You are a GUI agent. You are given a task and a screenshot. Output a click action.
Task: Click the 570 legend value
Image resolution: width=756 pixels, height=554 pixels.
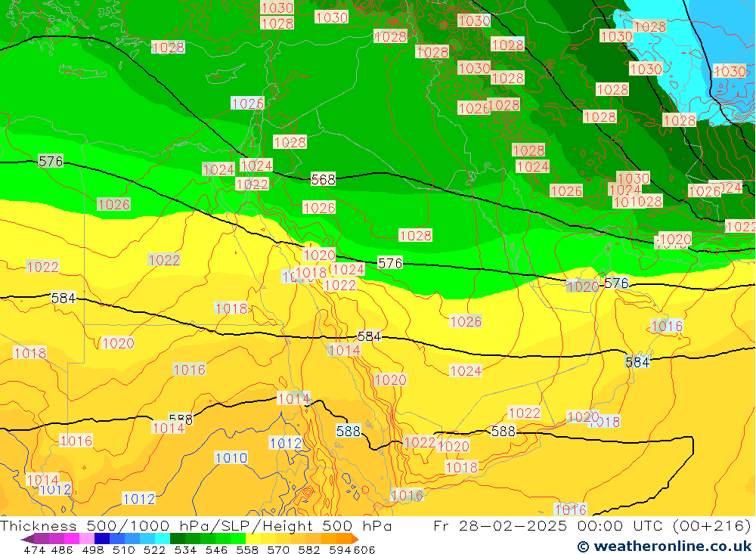[277, 549]
